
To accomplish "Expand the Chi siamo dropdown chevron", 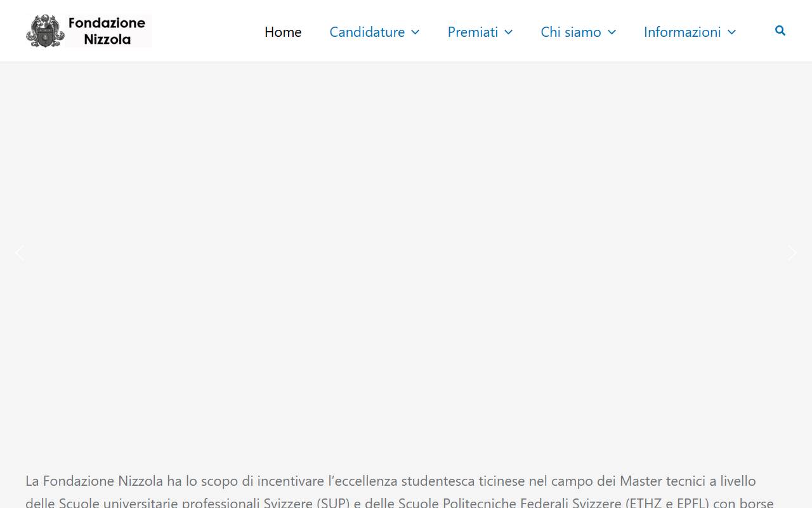I will [x=612, y=32].
